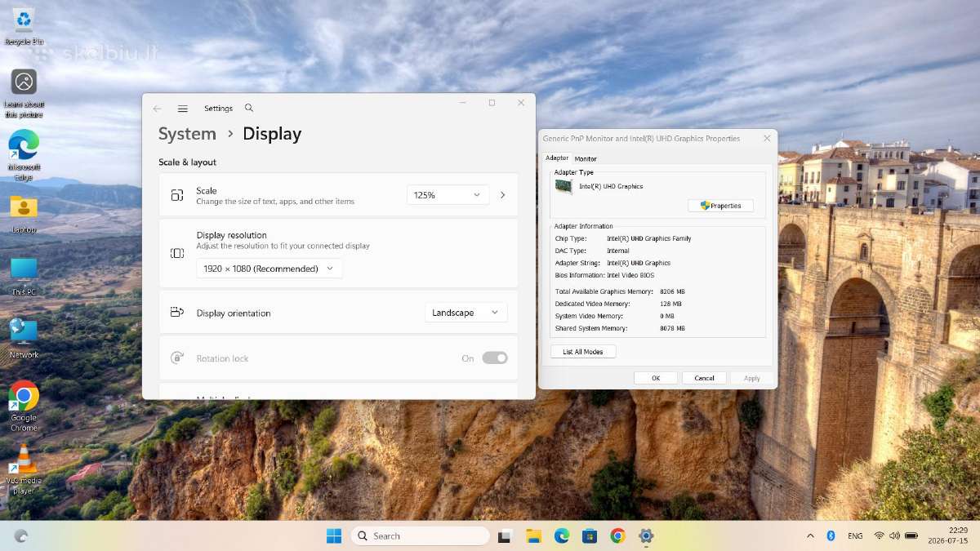The height and width of the screenshot is (551, 980).
Task: Open 'Learn about this picture' desktop icon
Action: click(24, 91)
